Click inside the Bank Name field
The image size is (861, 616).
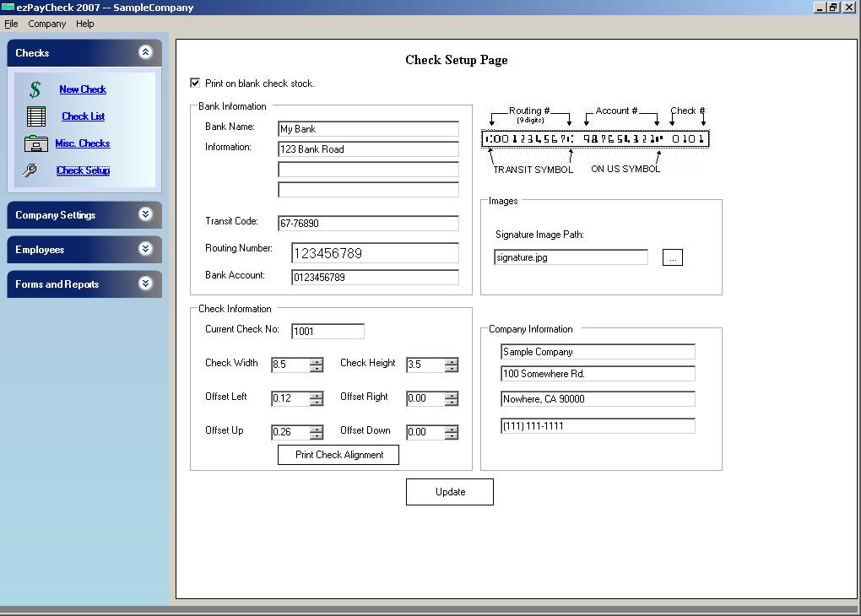[x=367, y=128]
